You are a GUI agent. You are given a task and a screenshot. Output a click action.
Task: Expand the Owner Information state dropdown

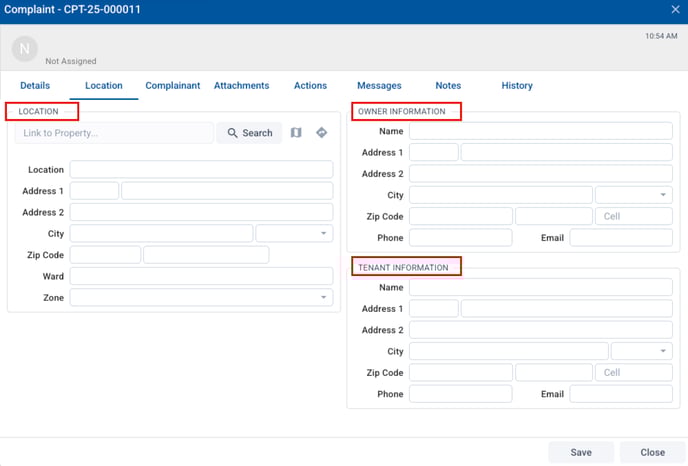click(x=633, y=195)
